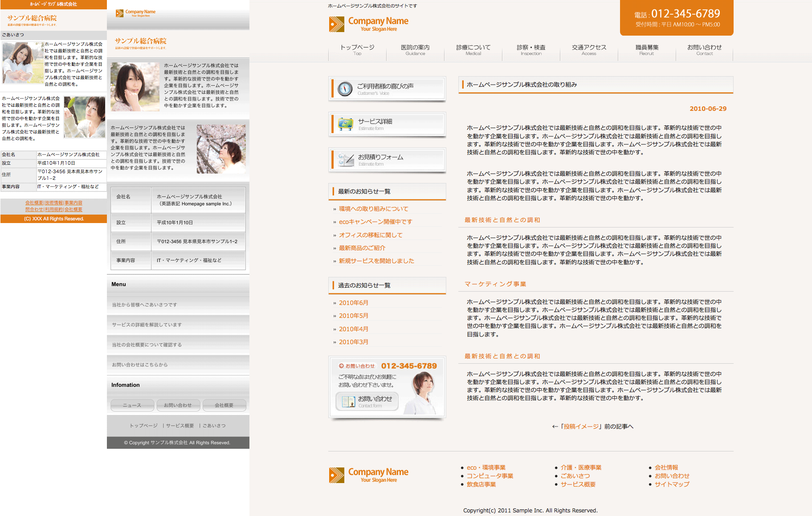Viewport: 812px width, 516px height.
Task: Click the monitor icon beside サービス詳細
Action: (x=346, y=124)
